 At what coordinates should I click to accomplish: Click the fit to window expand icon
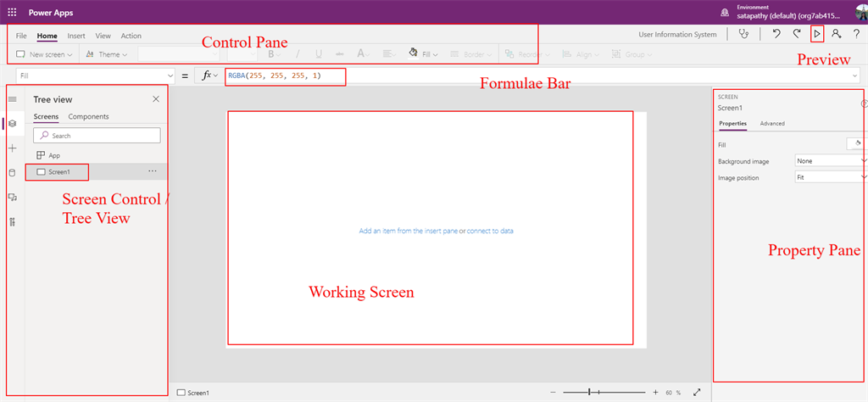pyautogui.click(x=697, y=392)
